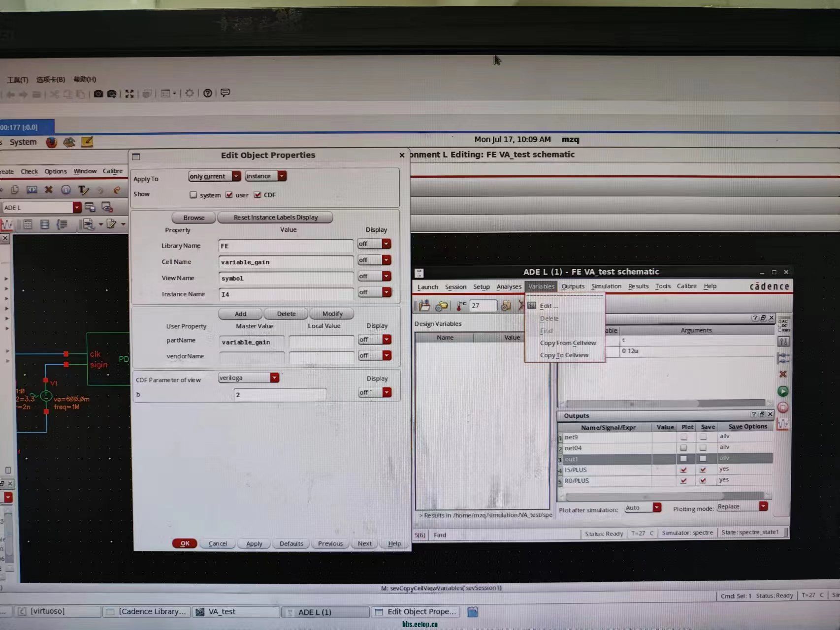Click the fullscreen expand icon in top toolbar
Screen dimensions: 840x630
[129, 94]
